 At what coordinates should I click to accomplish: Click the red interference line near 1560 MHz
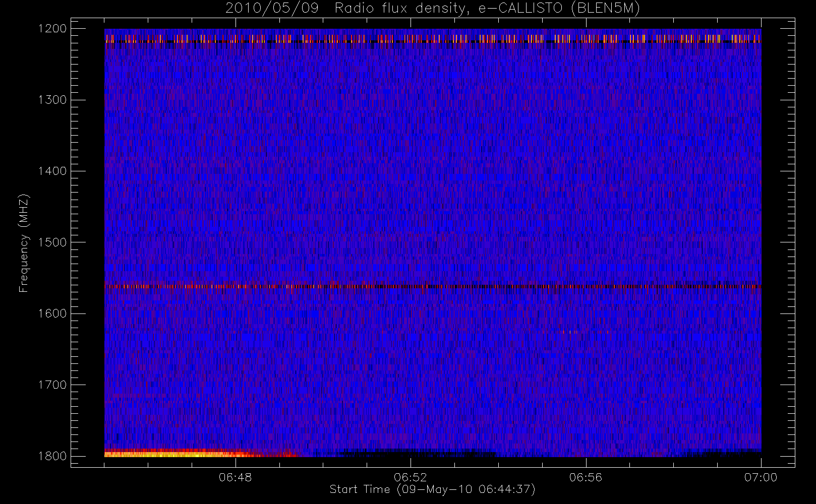pyautogui.click(x=433, y=286)
